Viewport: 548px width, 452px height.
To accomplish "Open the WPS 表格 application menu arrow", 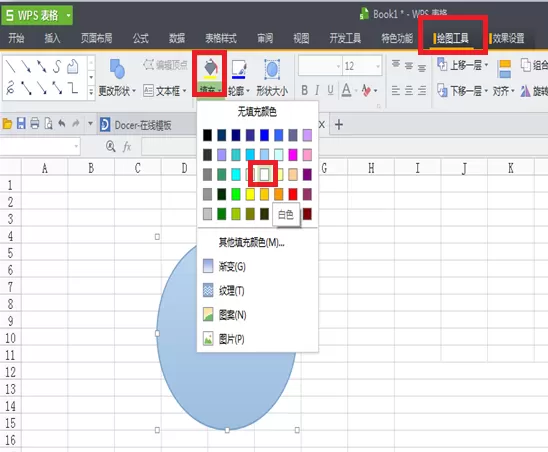I will (x=68, y=15).
